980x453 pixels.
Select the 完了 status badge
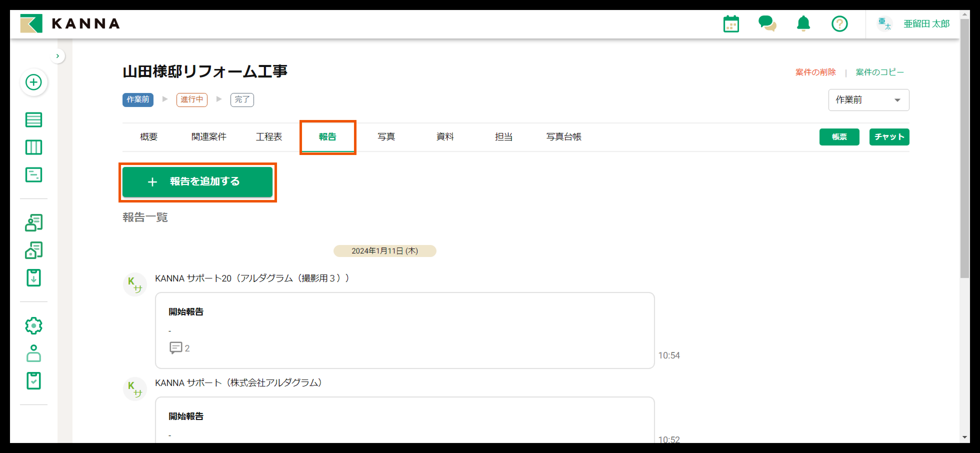[x=242, y=100]
